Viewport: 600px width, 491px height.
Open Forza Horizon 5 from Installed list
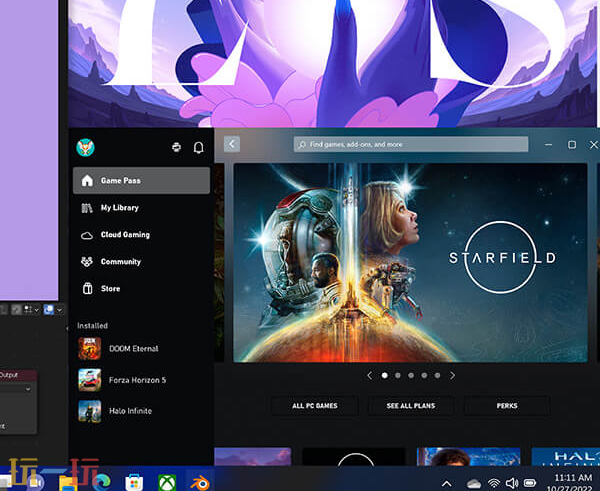141,380
